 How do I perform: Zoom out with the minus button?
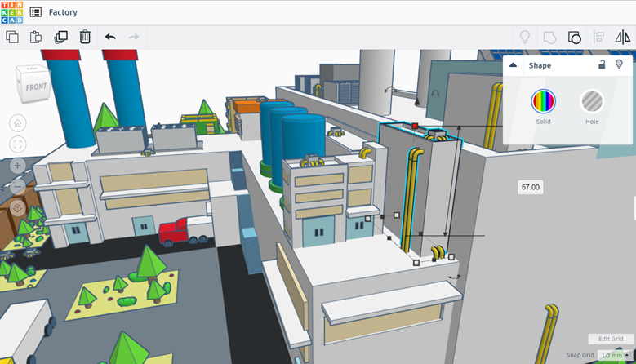click(17, 186)
